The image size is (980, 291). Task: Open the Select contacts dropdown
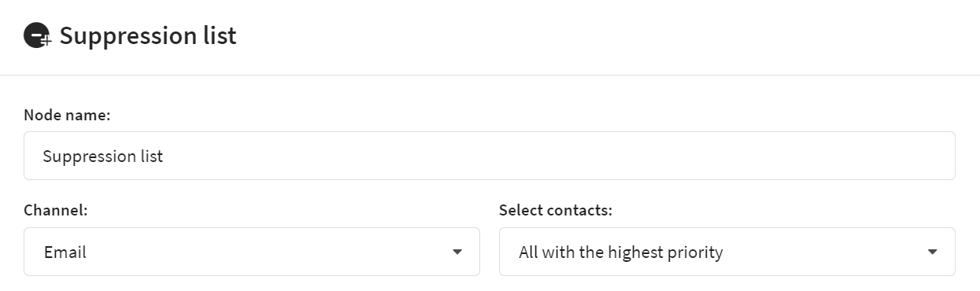(727, 252)
